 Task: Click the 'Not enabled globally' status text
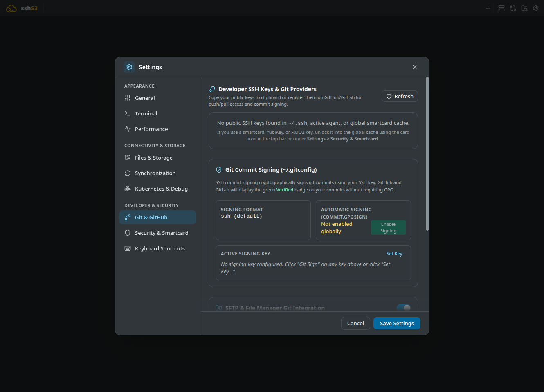point(337,228)
